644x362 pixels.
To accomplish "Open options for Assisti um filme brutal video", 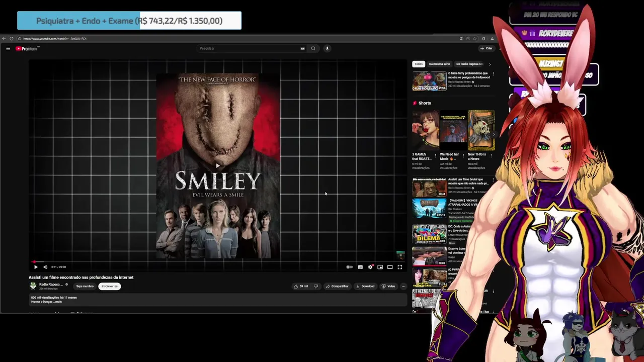I will click(x=493, y=180).
